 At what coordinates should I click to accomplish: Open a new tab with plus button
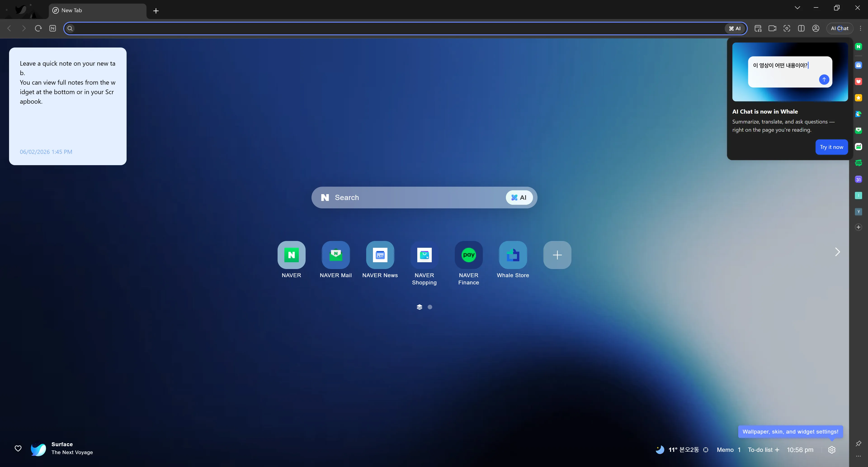(156, 11)
